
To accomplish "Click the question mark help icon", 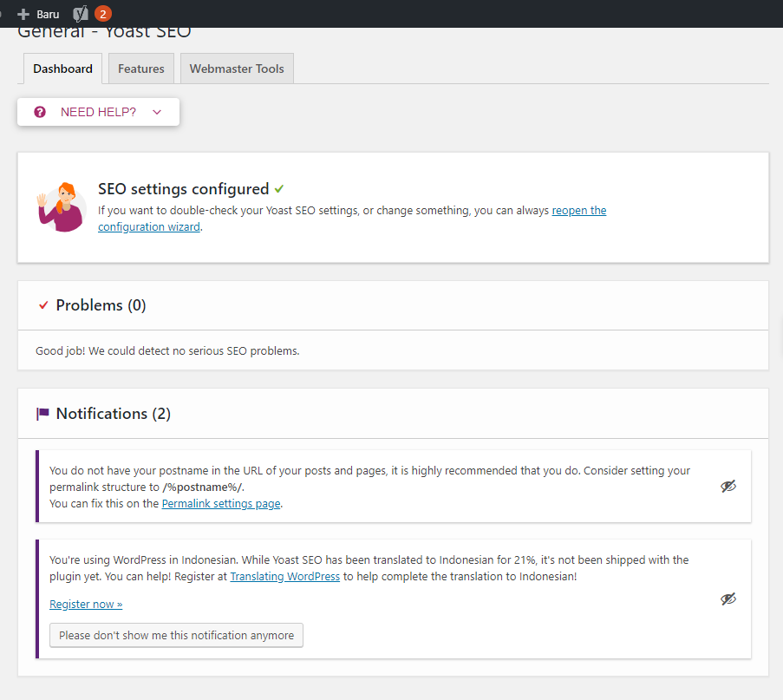I will click(x=40, y=112).
